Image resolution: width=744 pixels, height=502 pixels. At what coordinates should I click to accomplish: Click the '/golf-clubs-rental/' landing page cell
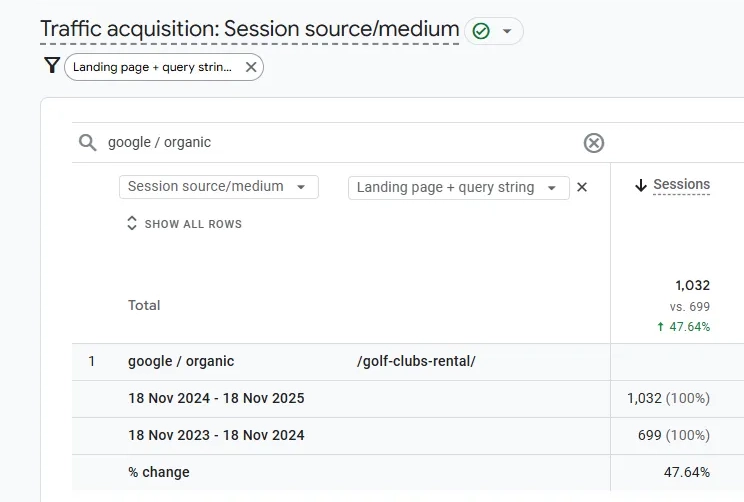pyautogui.click(x=416, y=362)
